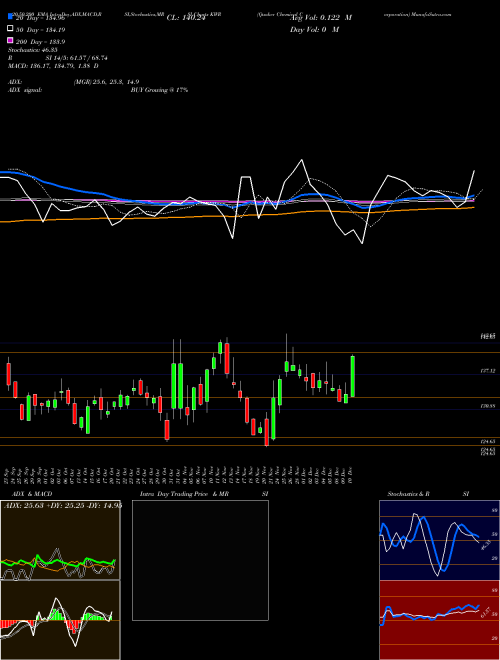Click the 'CL: 140.24' closing price text
The image size is (500, 660).
[x=186, y=18]
